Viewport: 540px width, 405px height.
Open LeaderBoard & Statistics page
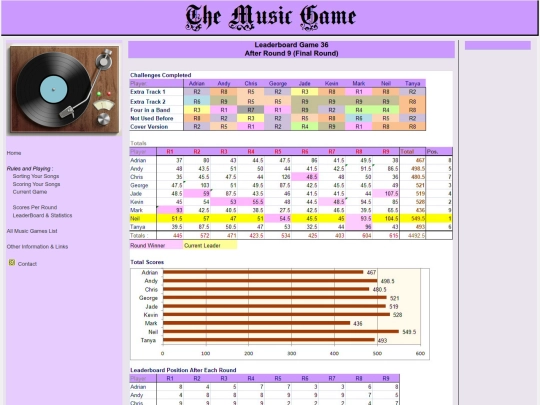tap(42, 215)
